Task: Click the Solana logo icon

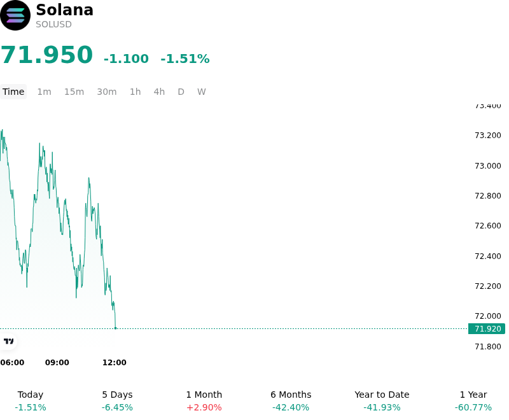Action: click(15, 15)
